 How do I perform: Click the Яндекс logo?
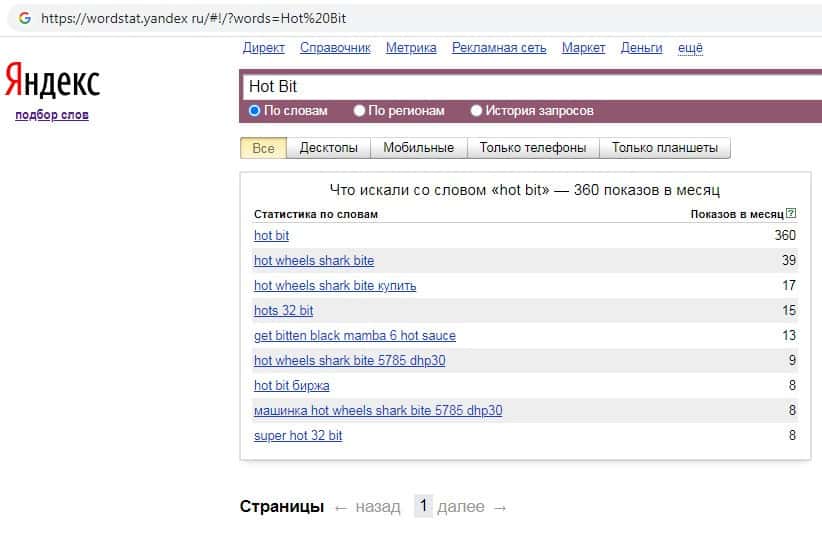[x=52, y=81]
